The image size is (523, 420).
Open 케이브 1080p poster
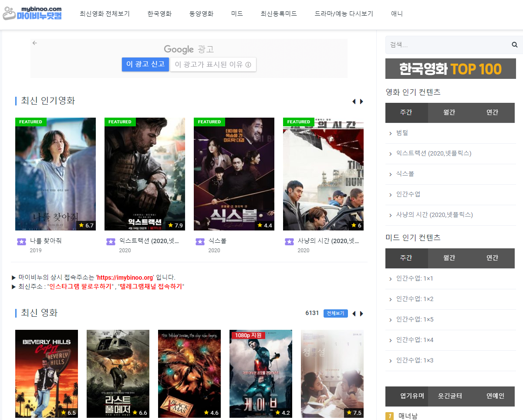point(261,374)
